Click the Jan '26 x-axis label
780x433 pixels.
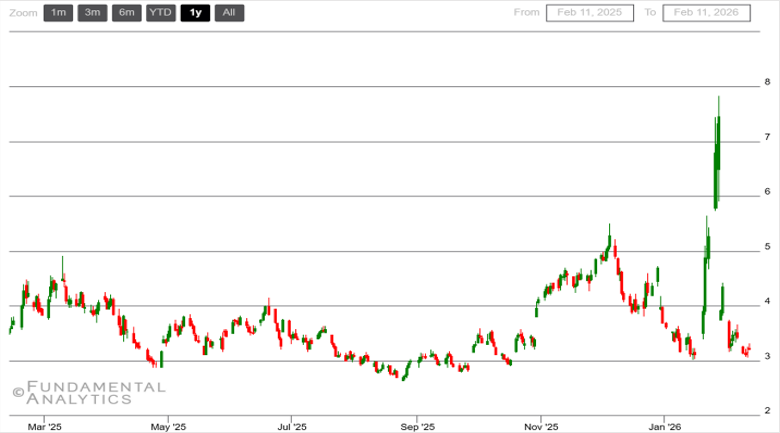point(664,424)
